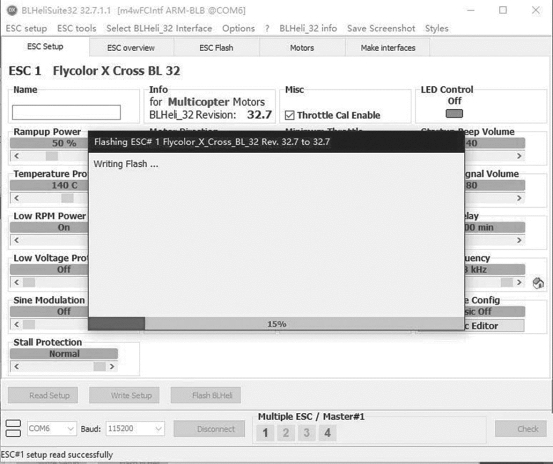Click Save Screenshot in the menu bar
This screenshot has width=553, height=464.
pos(381,29)
